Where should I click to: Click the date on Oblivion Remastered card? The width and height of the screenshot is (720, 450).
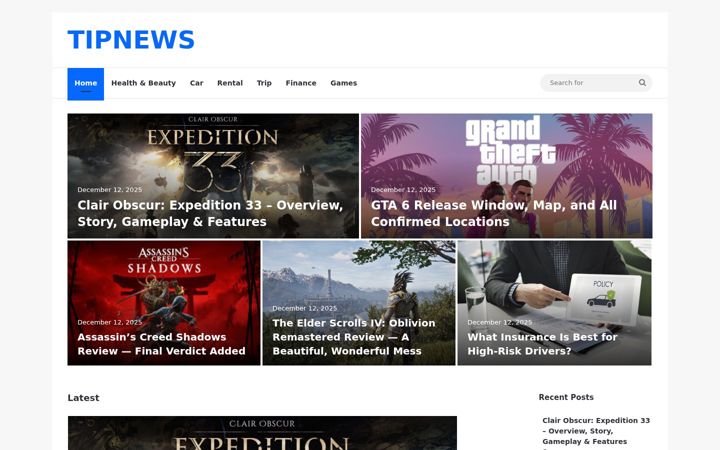304,309
